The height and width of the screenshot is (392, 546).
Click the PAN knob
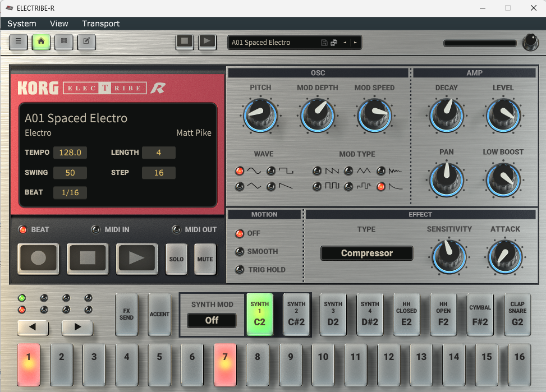(x=447, y=179)
